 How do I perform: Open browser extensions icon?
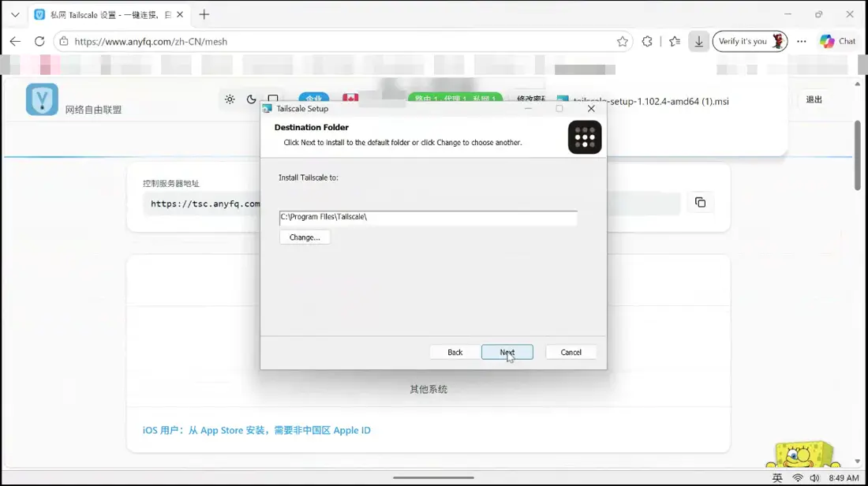[x=646, y=42]
